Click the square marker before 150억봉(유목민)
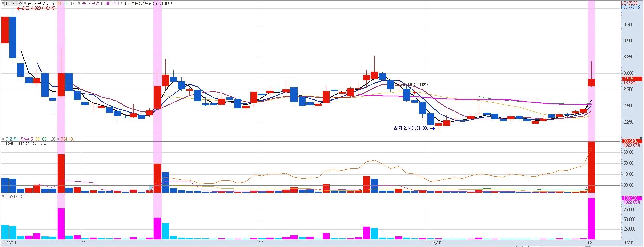Screen dimensions: 644x247 pyautogui.click(x=122, y=3)
